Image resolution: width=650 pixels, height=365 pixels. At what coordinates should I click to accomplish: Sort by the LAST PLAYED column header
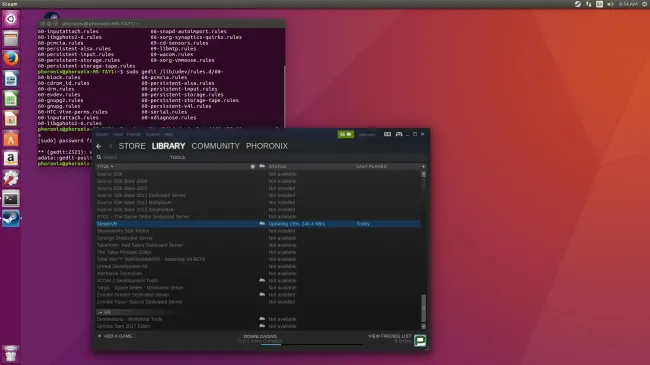(x=371, y=166)
